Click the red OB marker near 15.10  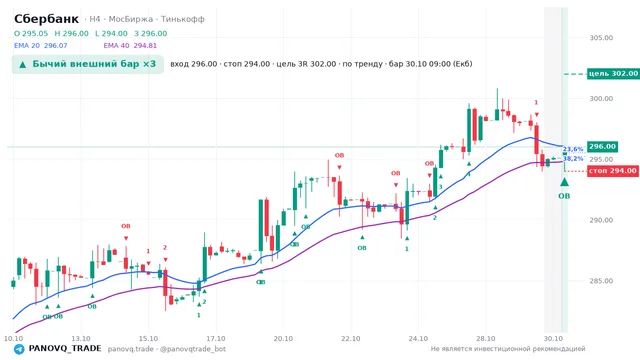click(x=126, y=226)
